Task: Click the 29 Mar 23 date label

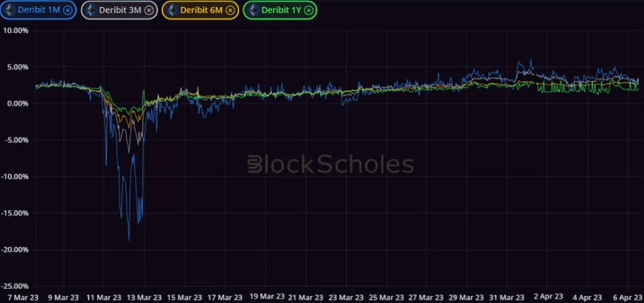Action: [x=467, y=297]
